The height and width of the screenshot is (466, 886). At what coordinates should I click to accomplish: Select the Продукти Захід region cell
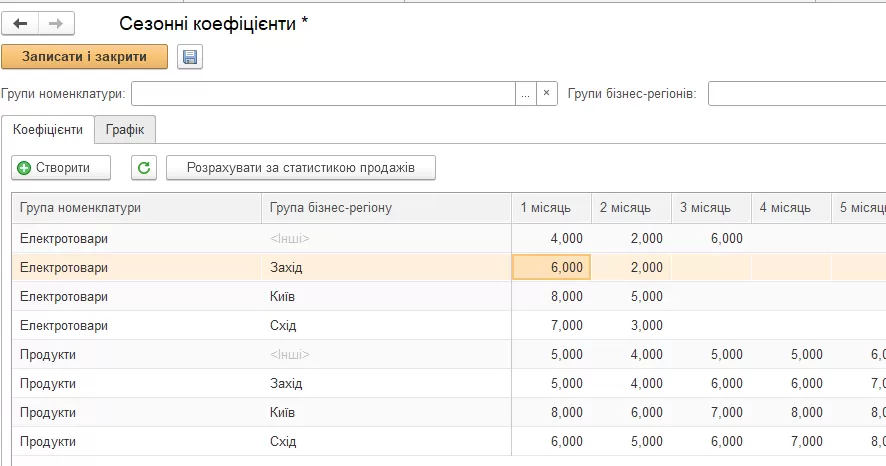point(386,384)
